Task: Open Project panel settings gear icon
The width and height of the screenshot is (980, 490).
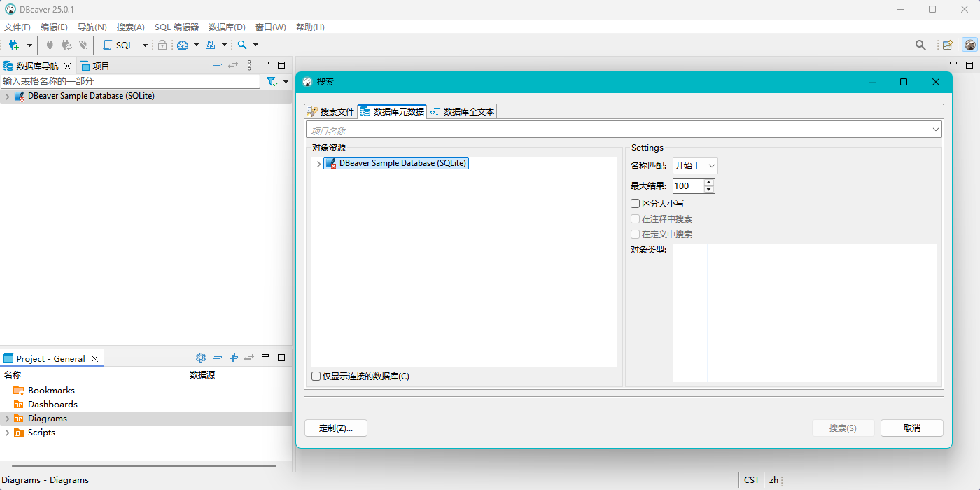Action: click(x=201, y=358)
